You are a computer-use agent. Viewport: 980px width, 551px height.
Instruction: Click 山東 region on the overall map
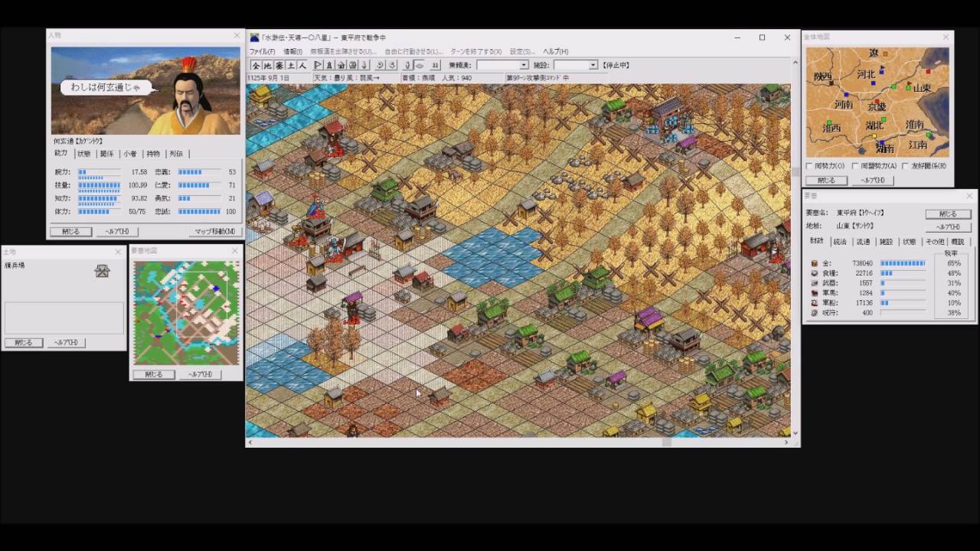[x=922, y=88]
